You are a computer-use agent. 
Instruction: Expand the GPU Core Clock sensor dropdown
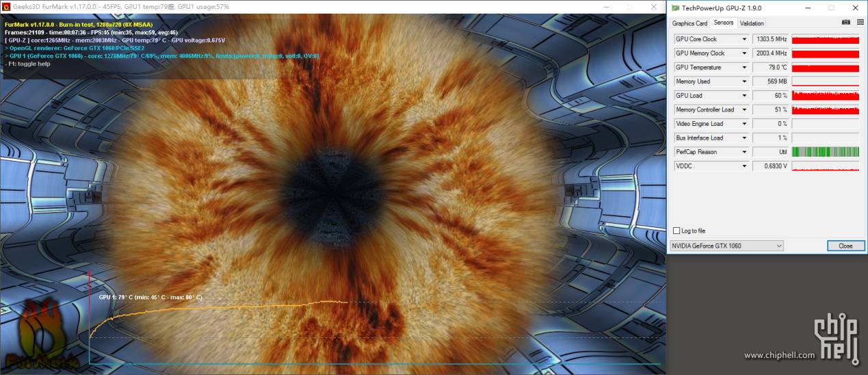pos(744,39)
